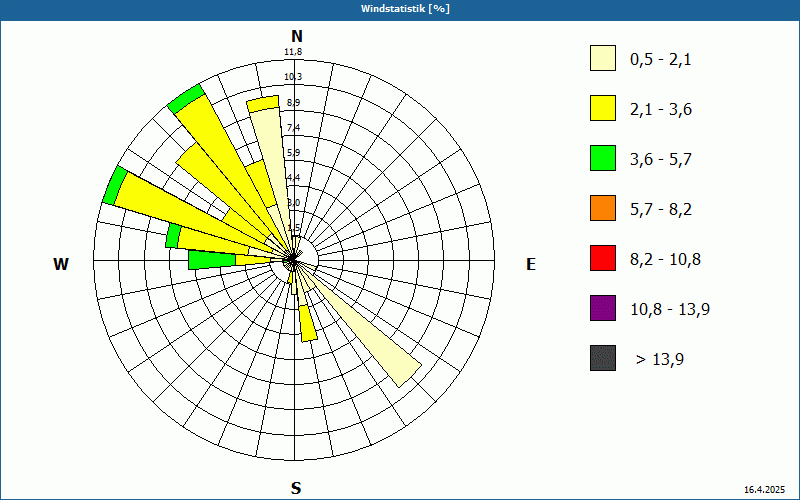This screenshot has width=800, height=500.
Task: Click the '2,1 - 3,6' legend text
Action: [x=661, y=110]
